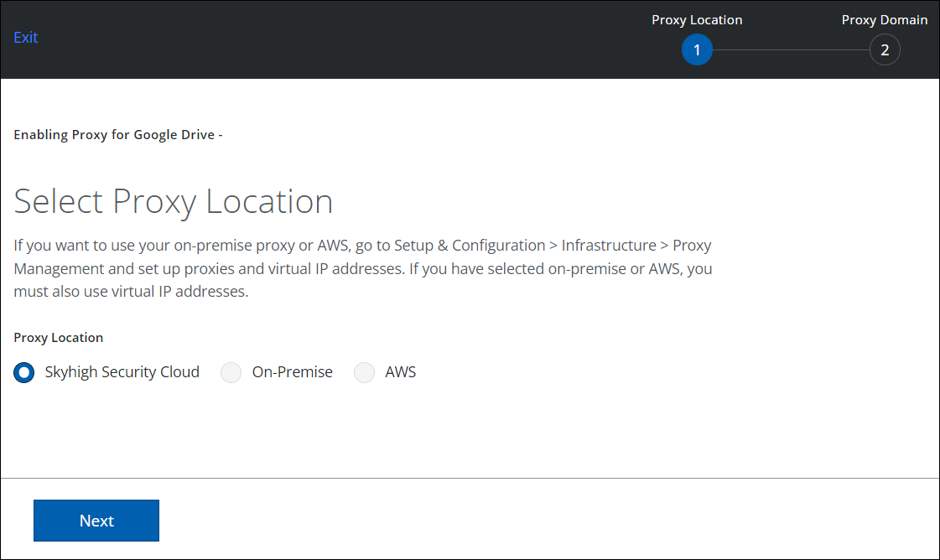Click the Proxy Location step label in header
Viewport: 940px width, 560px height.
697,20
